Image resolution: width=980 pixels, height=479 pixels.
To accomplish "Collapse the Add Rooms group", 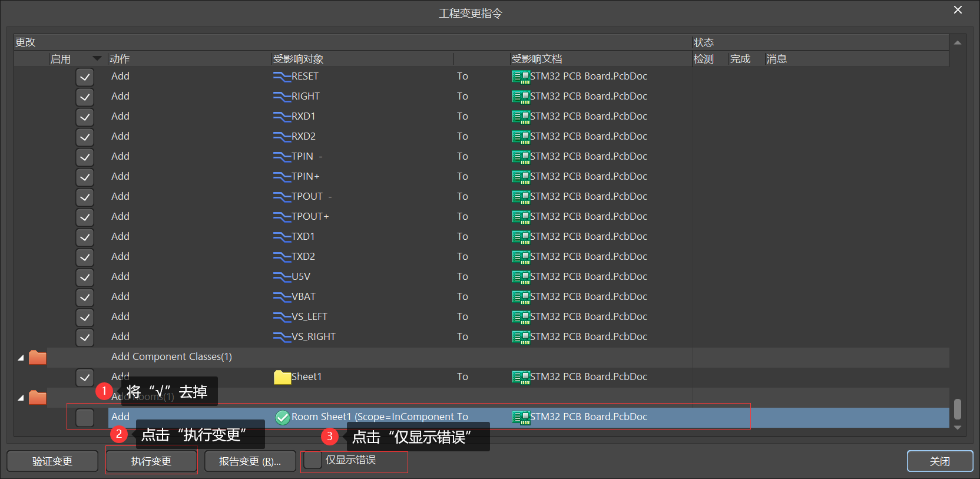I will pyautogui.click(x=21, y=398).
